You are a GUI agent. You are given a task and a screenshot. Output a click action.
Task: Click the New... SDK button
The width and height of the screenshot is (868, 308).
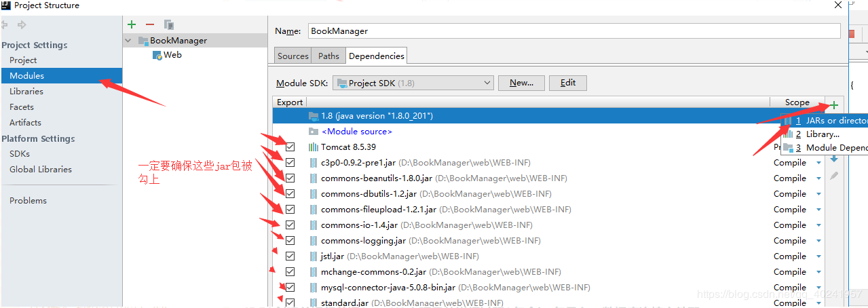pos(521,83)
